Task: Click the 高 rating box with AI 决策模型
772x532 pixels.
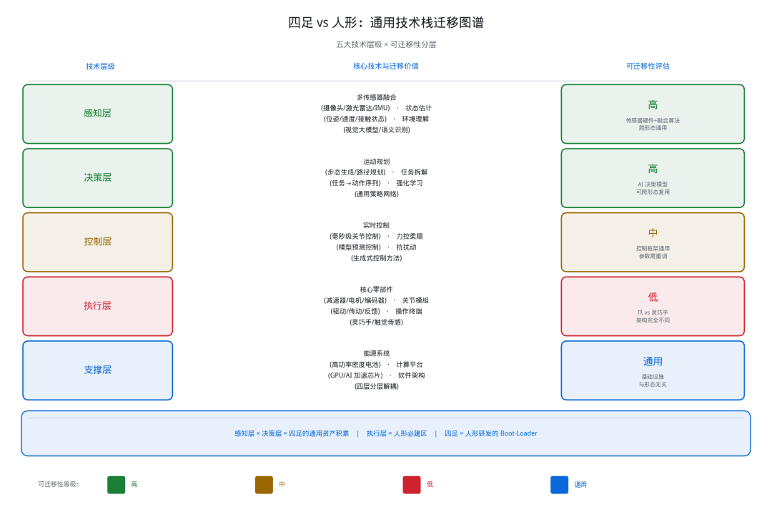Action: (653, 178)
